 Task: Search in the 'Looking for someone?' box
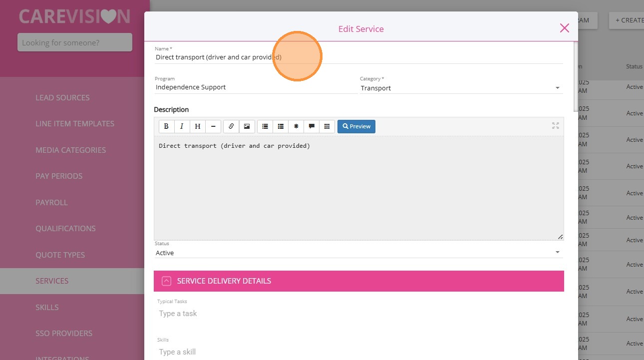(x=75, y=42)
